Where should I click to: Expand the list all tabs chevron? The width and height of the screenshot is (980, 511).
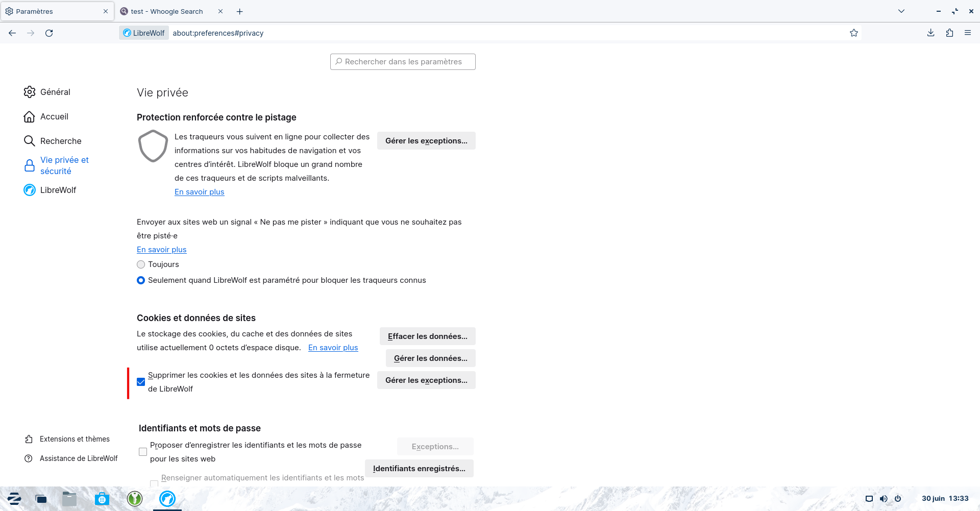point(901,11)
